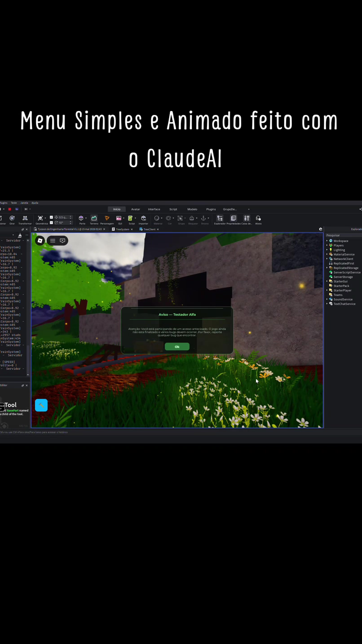Click the Cor color palette icon
Viewport: 362px width, 644px height.
click(168, 218)
